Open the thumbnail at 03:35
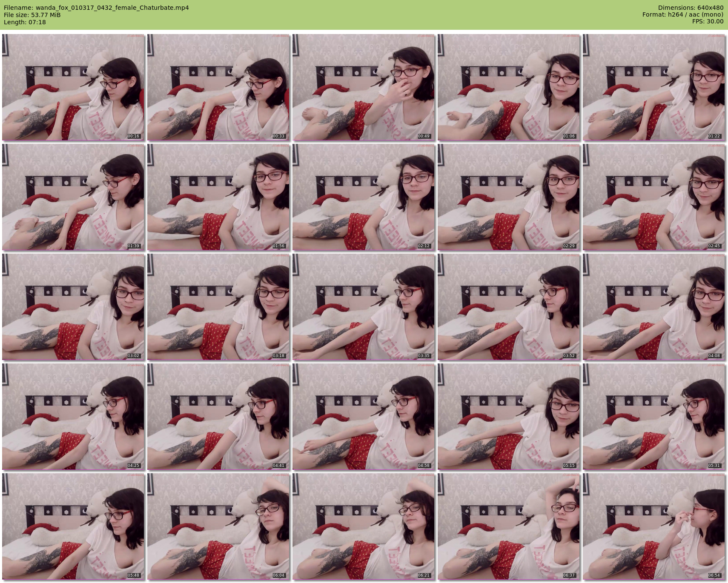Viewport: 728px width, 583px height. [364, 307]
